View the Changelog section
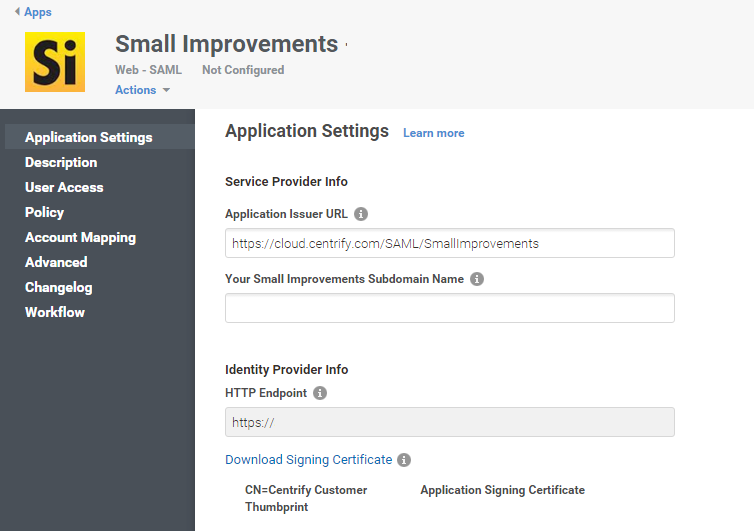The width and height of the screenshot is (754, 531). coord(59,288)
